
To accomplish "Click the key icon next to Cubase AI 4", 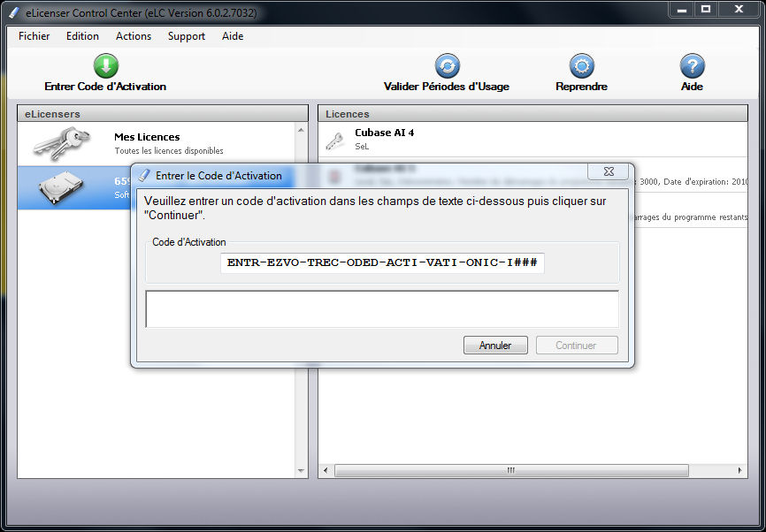I will coord(335,141).
